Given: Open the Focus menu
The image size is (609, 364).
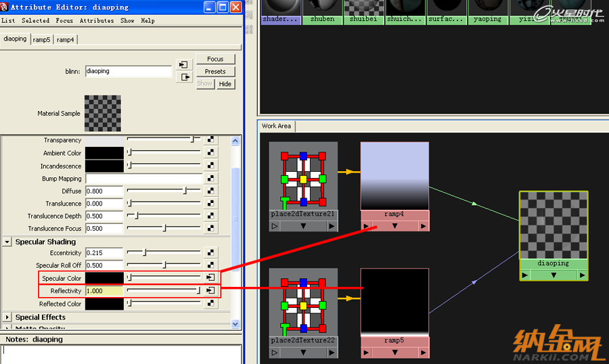Looking at the screenshot, I should pyautogui.click(x=64, y=20).
